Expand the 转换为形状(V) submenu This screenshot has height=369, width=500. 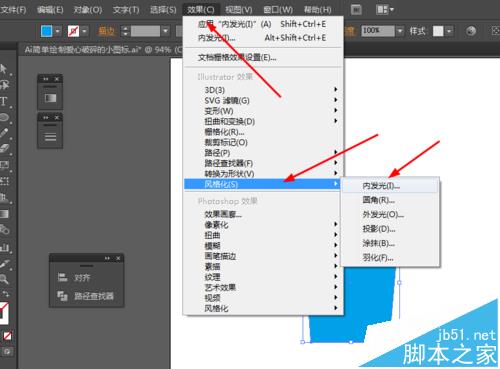(x=263, y=173)
